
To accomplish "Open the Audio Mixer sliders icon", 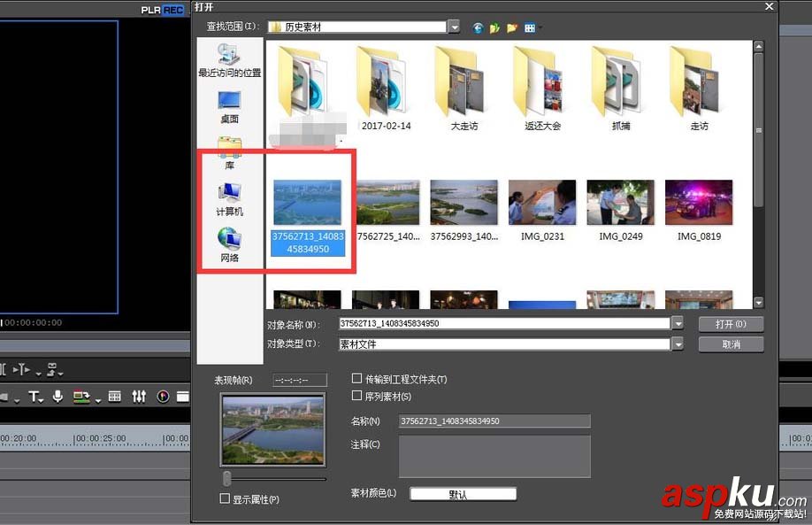I will click(139, 397).
